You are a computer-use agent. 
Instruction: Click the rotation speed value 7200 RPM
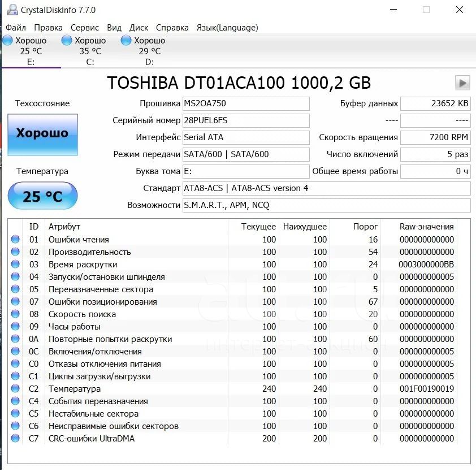coord(435,137)
